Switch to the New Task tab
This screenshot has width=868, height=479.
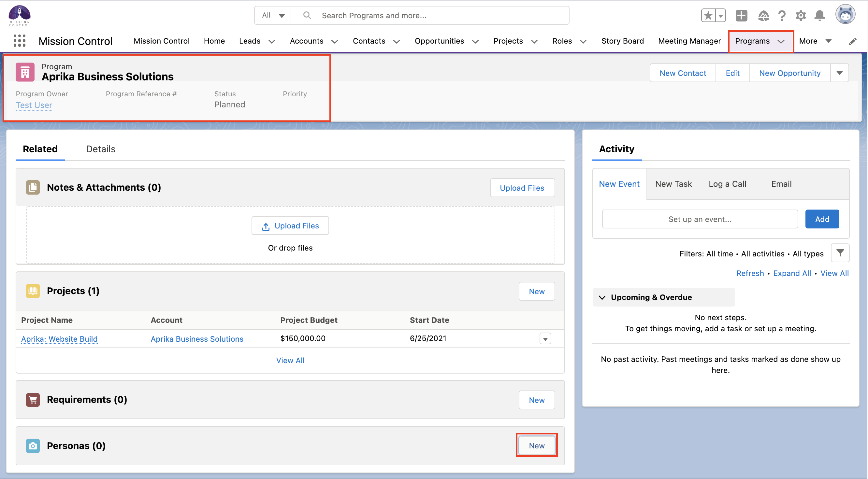pyautogui.click(x=673, y=184)
